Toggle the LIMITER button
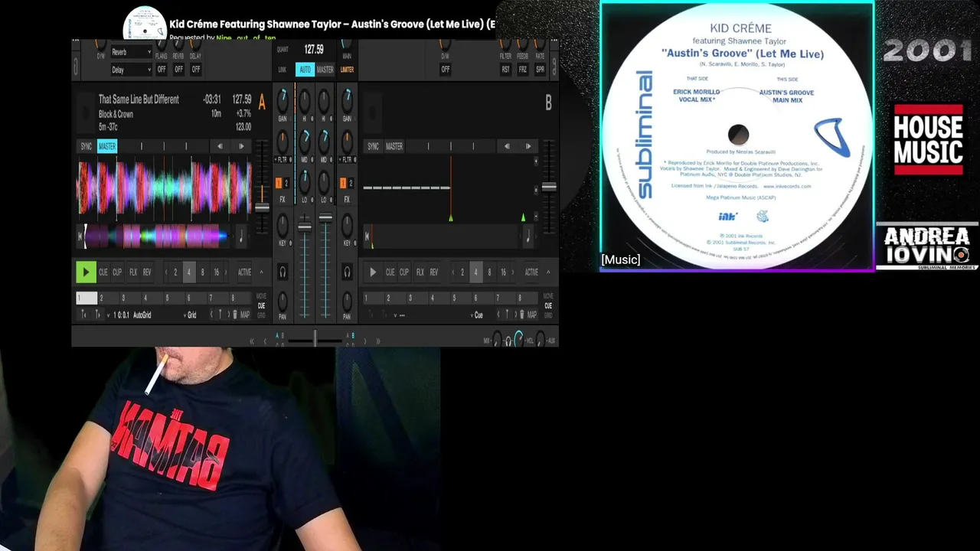 point(347,70)
